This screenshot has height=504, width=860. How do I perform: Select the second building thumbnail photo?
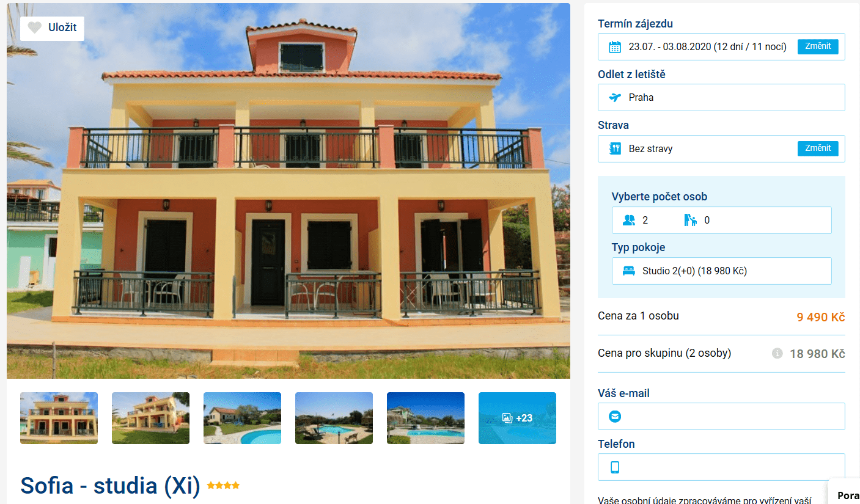(150, 418)
